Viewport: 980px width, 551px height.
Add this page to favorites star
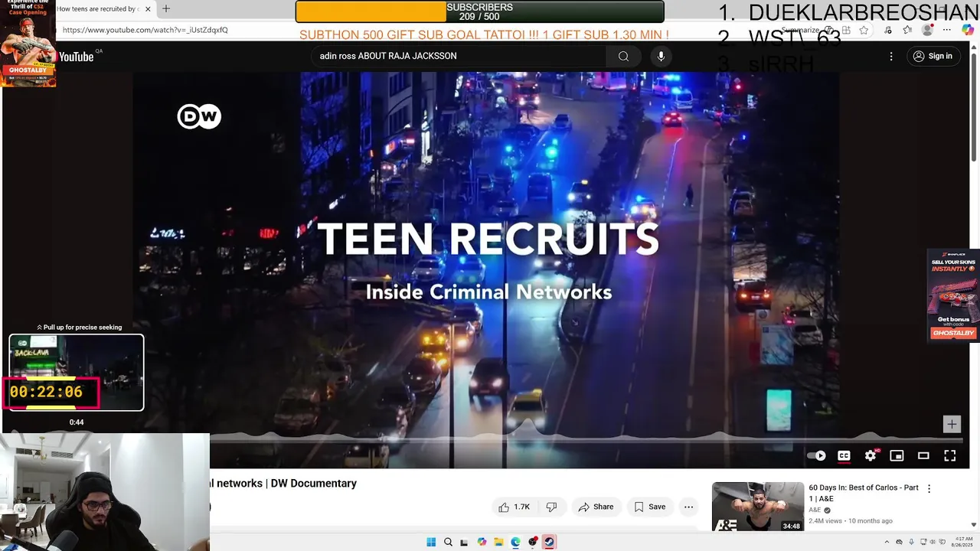864,30
